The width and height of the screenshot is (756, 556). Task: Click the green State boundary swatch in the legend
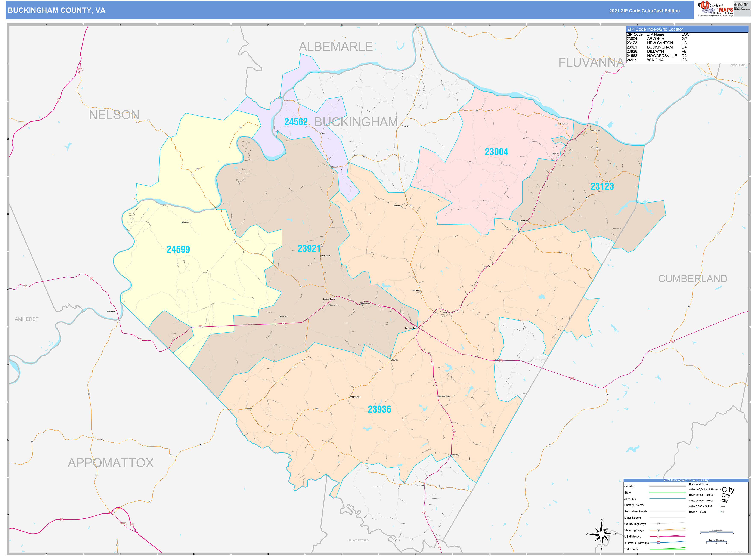(667, 493)
